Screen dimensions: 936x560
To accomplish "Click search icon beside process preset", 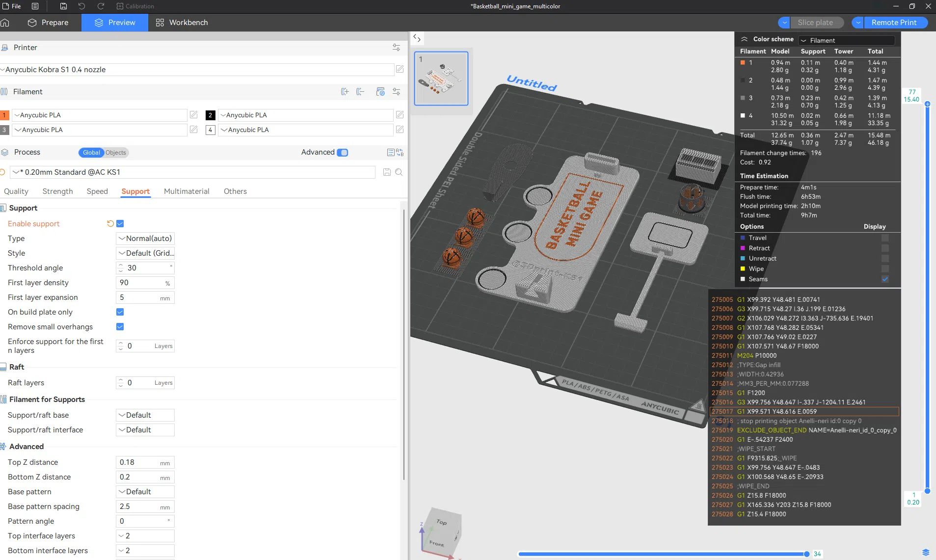I will [399, 172].
